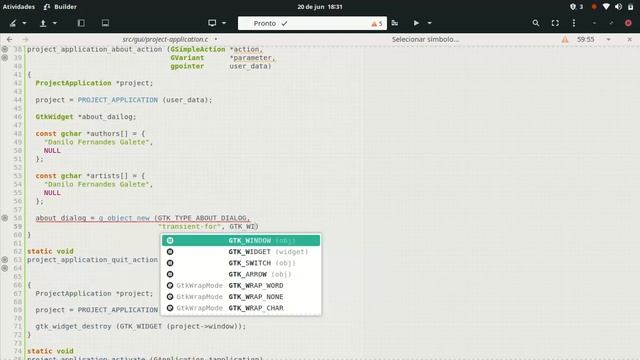This screenshot has height=360, width=640.
Task: Show the 5 build warnings indicator
Action: tap(377, 24)
